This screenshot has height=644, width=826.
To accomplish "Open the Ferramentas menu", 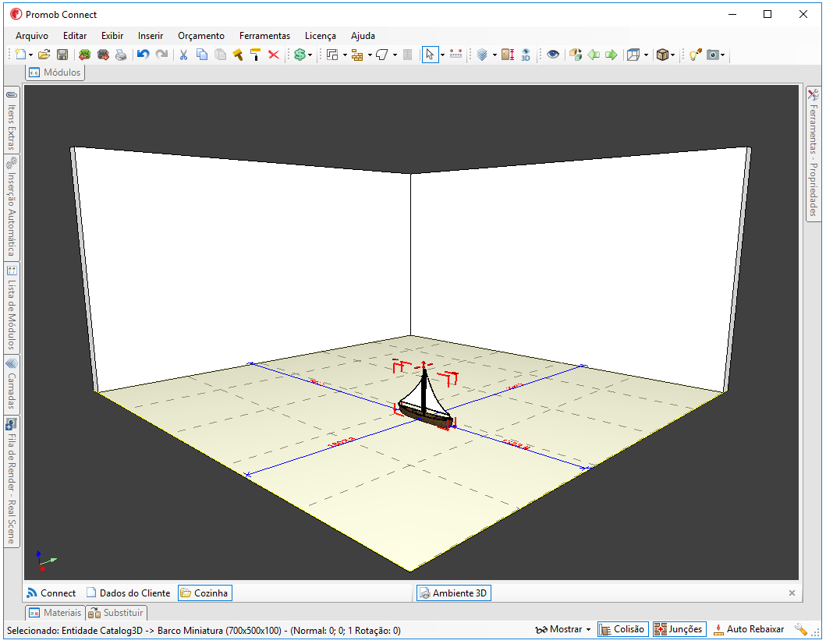I will [264, 36].
